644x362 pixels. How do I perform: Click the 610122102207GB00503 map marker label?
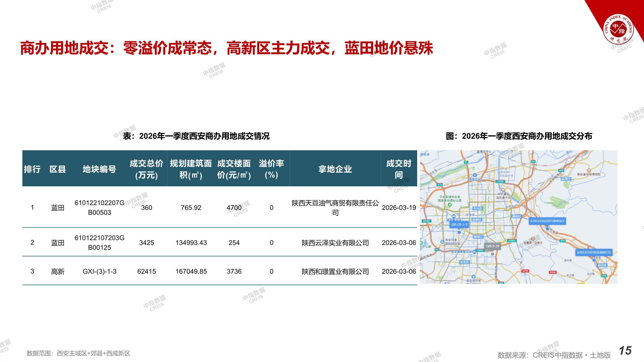[547, 221]
